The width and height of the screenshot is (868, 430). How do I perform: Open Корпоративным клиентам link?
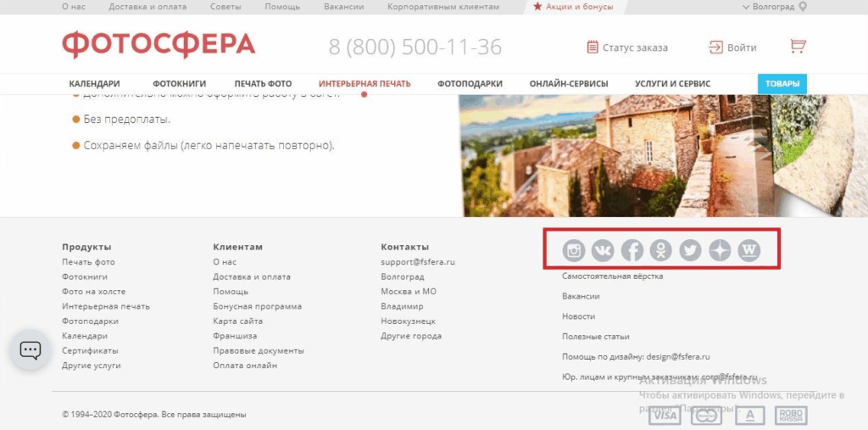443,7
